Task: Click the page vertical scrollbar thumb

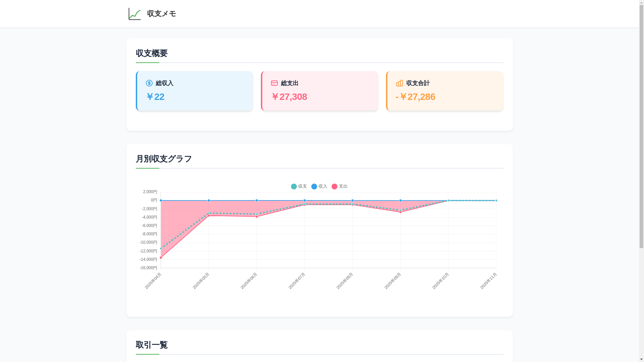Action: [642, 126]
